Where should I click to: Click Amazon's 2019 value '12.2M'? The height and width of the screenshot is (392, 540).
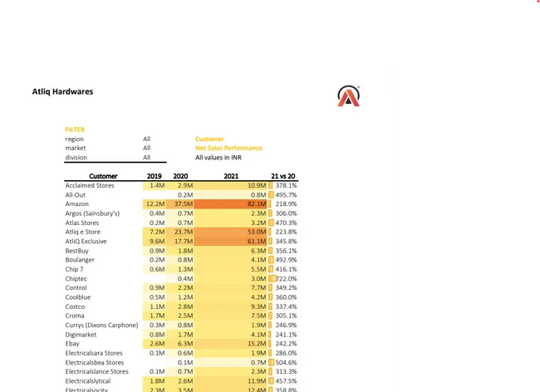(x=155, y=204)
